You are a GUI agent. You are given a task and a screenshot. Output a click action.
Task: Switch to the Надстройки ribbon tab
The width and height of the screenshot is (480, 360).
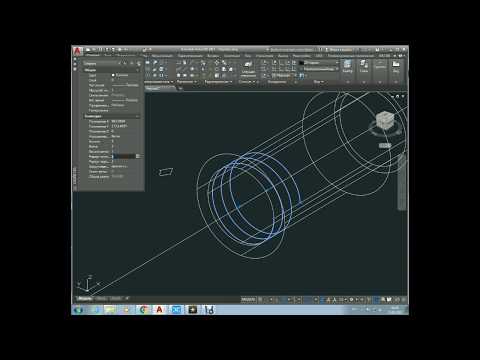tap(301, 56)
